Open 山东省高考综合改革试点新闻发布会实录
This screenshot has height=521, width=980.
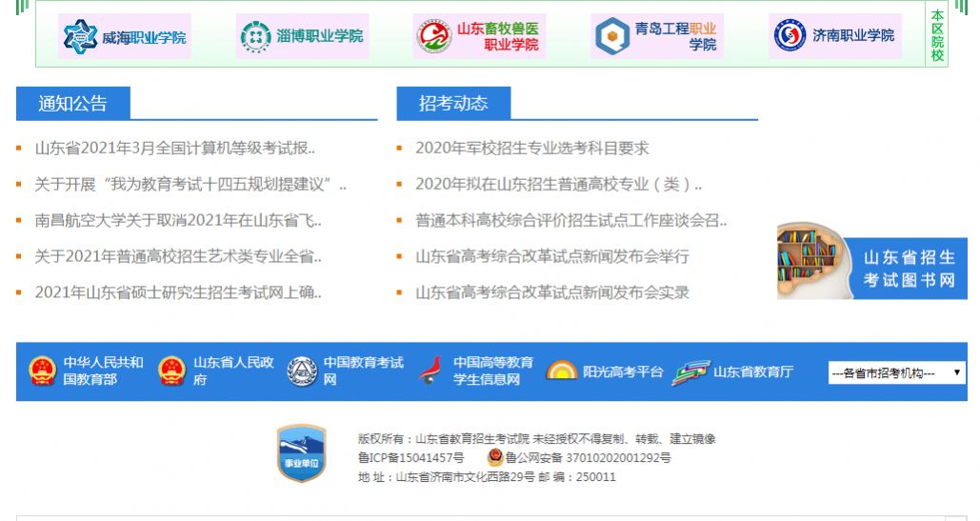click(552, 292)
